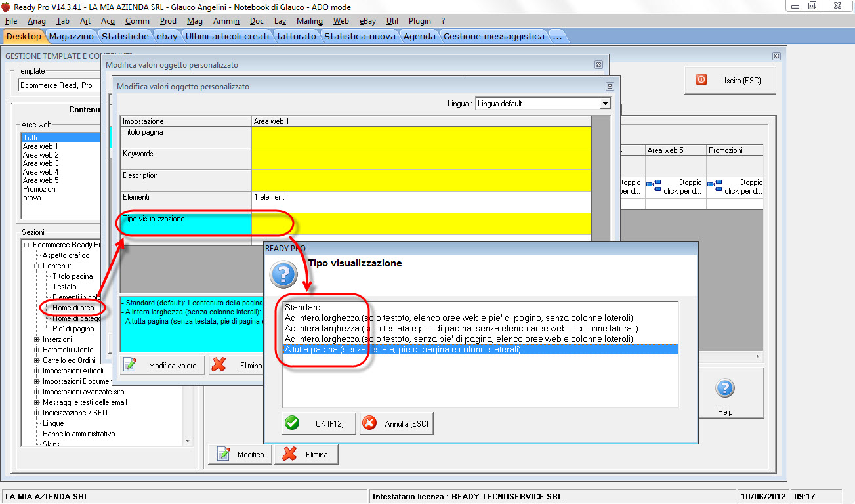Select Tutti in the Aree web list
Viewport: 855px width, 504px height.
click(x=61, y=138)
